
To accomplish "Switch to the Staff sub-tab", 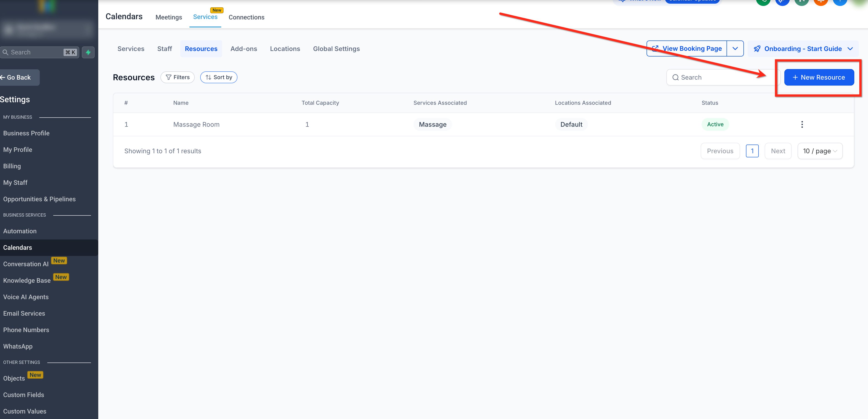I will (164, 49).
